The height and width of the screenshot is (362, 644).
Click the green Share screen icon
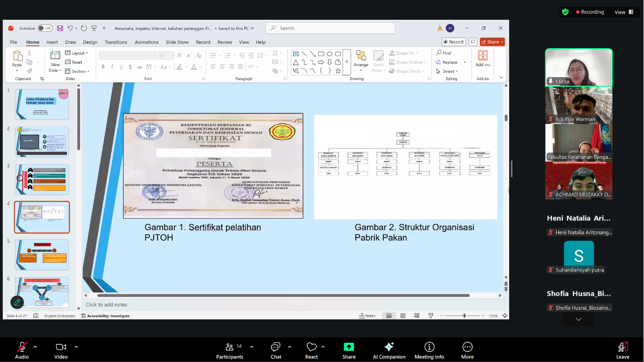[x=349, y=347]
